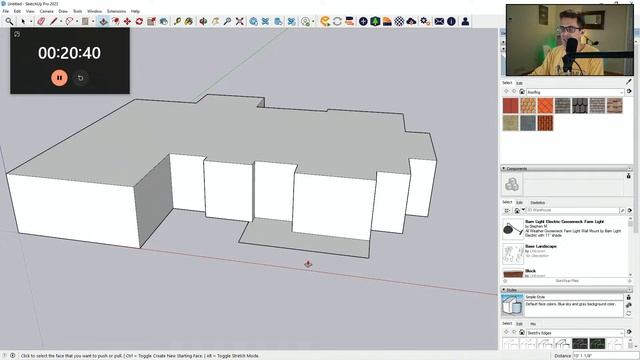This screenshot has width=640, height=360.
Task: Select the Barn Light Electric Gooseneck component
Action: [x=566, y=229]
